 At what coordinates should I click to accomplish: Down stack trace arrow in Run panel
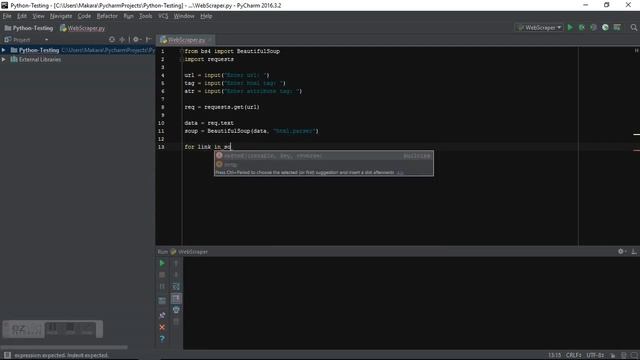pos(176,275)
